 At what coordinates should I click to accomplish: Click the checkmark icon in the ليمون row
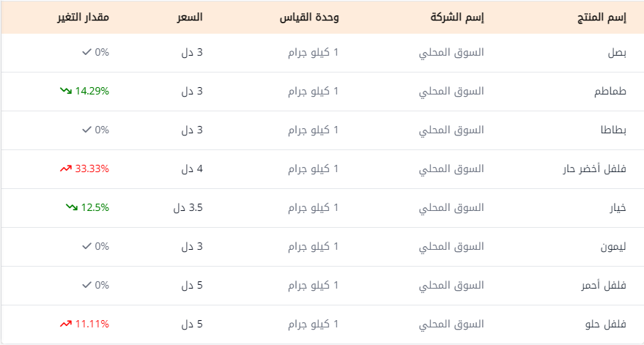click(86, 246)
